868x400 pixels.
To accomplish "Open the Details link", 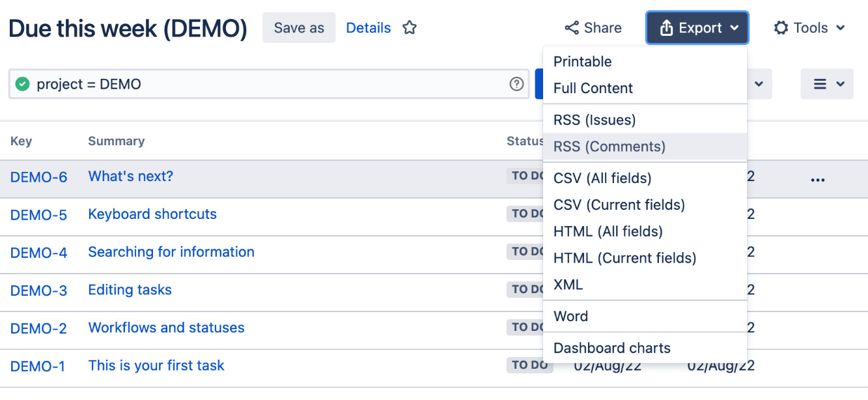I will pos(369,27).
